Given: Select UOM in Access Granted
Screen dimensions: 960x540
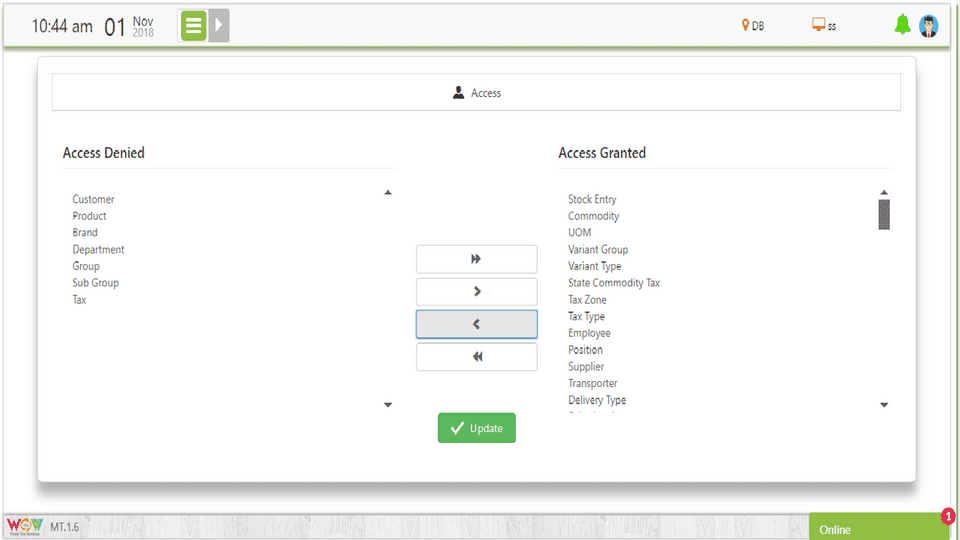Looking at the screenshot, I should (579, 233).
